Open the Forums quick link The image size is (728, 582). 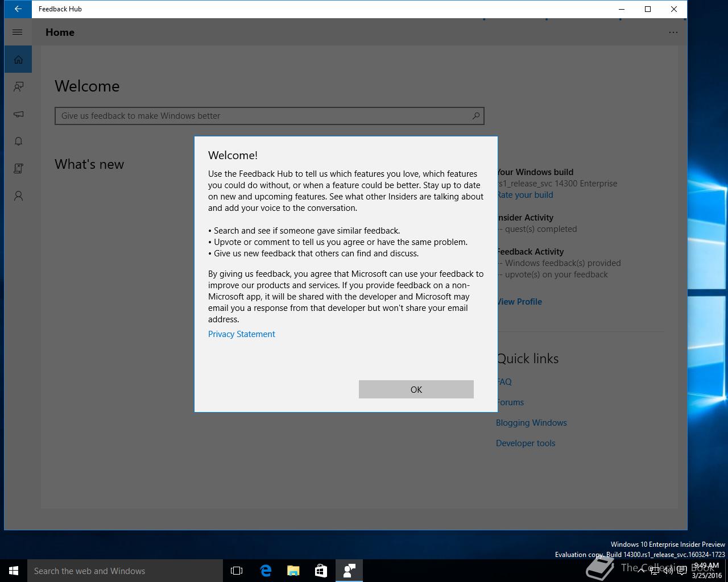[510, 402]
